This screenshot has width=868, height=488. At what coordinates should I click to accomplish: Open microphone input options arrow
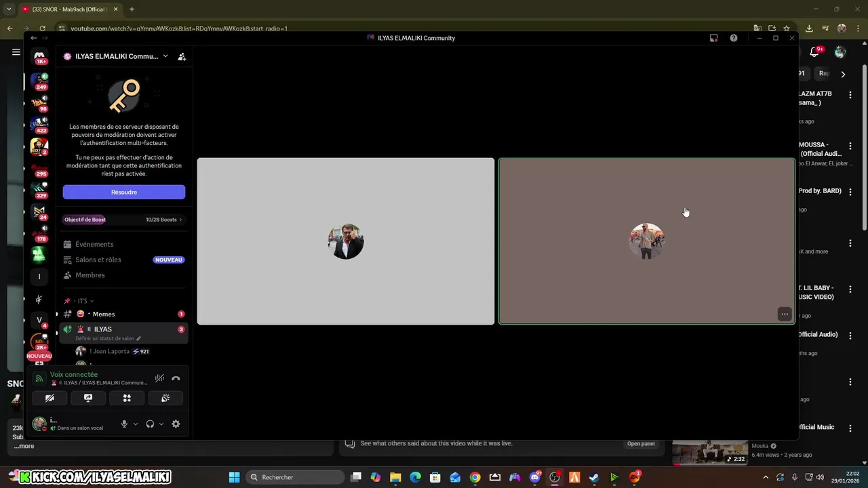[136, 424]
